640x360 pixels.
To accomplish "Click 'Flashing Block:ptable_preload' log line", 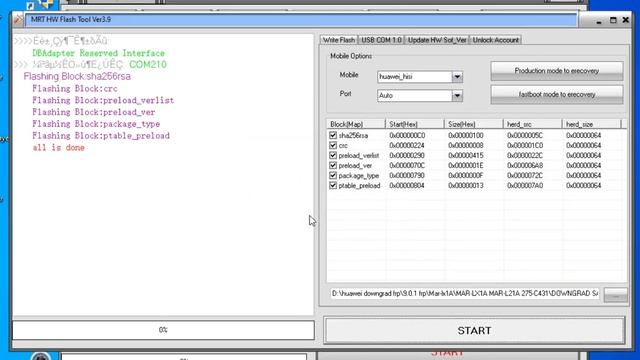I will pyautogui.click(x=101, y=136).
